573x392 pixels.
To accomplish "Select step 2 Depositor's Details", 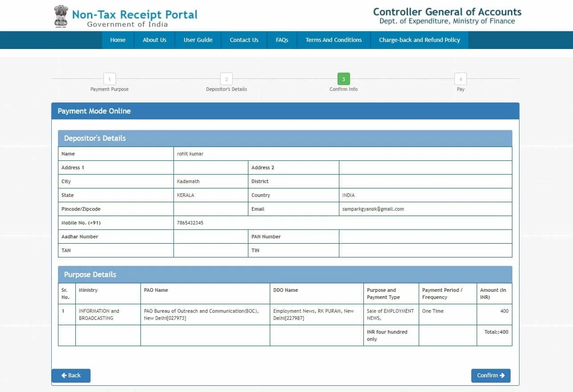I will (x=226, y=79).
